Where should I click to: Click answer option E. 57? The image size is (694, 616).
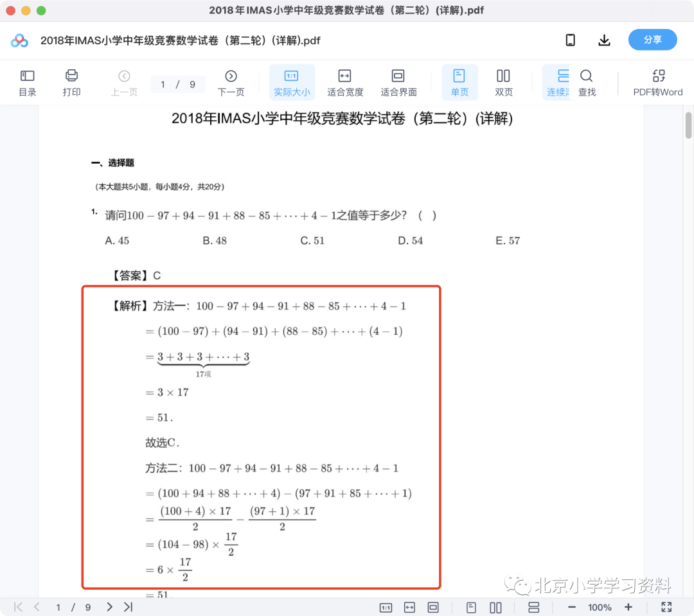[508, 241]
